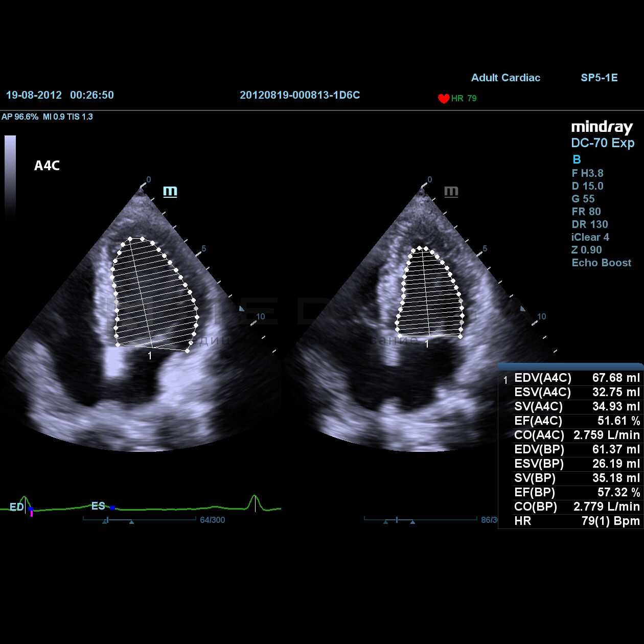The width and height of the screenshot is (644, 644).
Task: Click the red heart HR icon
Action: pos(443,98)
